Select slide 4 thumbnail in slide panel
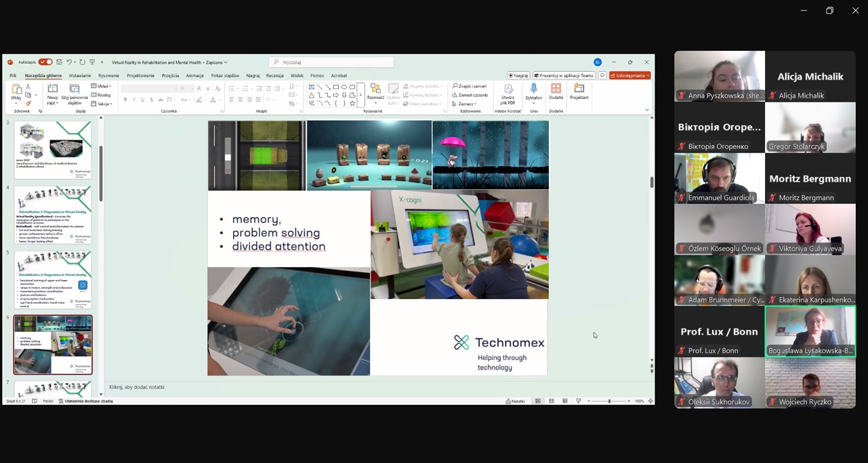The width and height of the screenshot is (868, 463). coord(53,215)
